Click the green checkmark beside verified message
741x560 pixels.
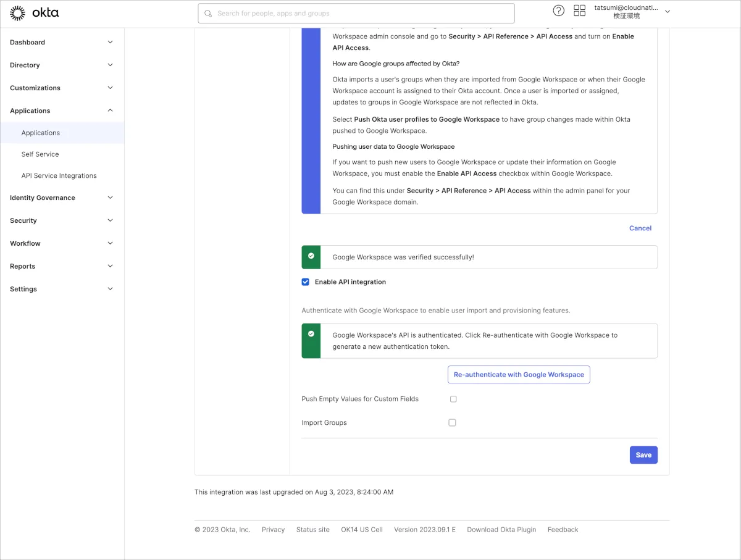point(311,256)
